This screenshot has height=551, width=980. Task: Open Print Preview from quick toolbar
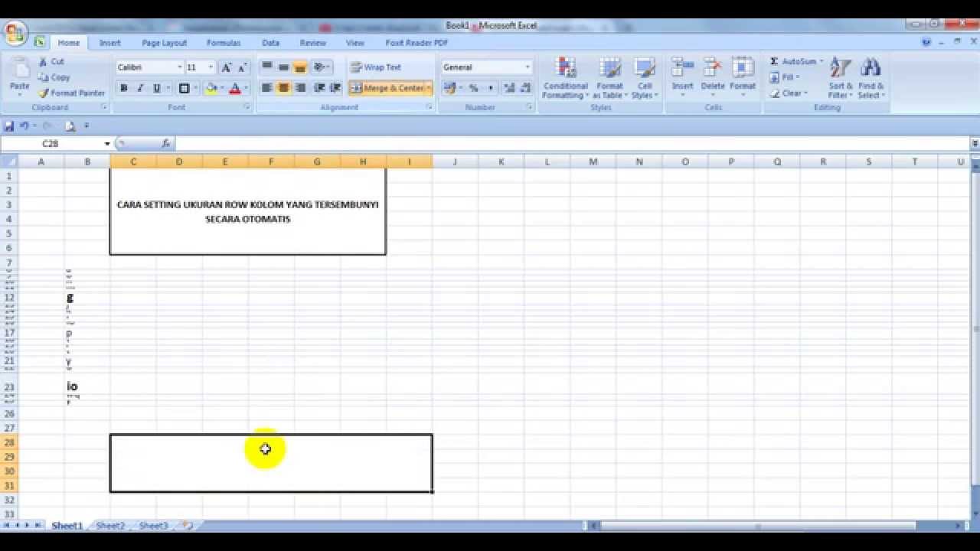[70, 126]
